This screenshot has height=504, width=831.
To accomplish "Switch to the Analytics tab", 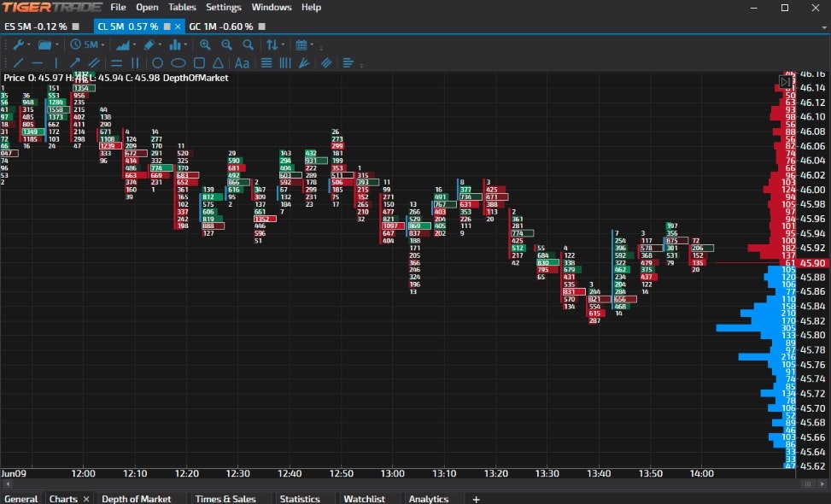I will [x=429, y=499].
